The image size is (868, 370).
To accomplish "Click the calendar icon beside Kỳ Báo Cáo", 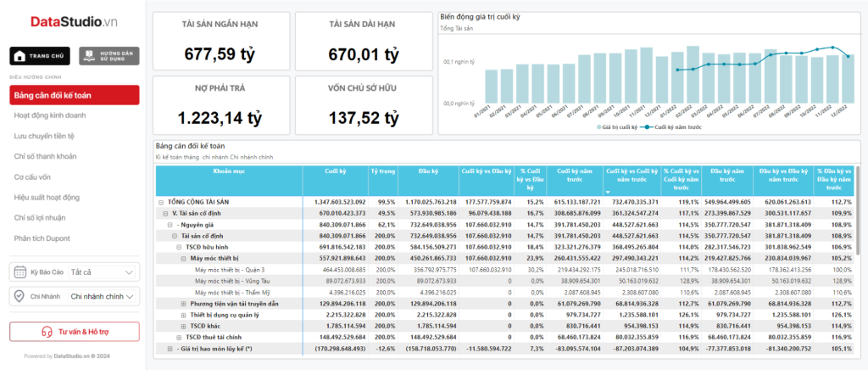I will 19,272.
